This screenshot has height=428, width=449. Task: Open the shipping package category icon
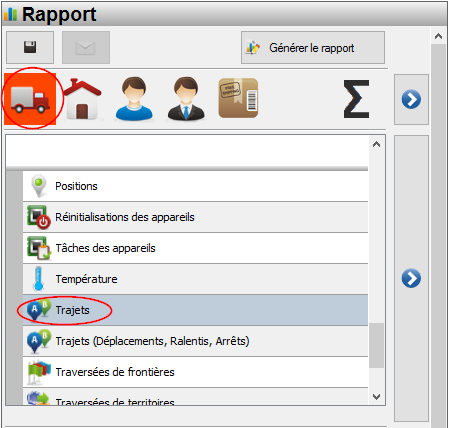(x=238, y=98)
